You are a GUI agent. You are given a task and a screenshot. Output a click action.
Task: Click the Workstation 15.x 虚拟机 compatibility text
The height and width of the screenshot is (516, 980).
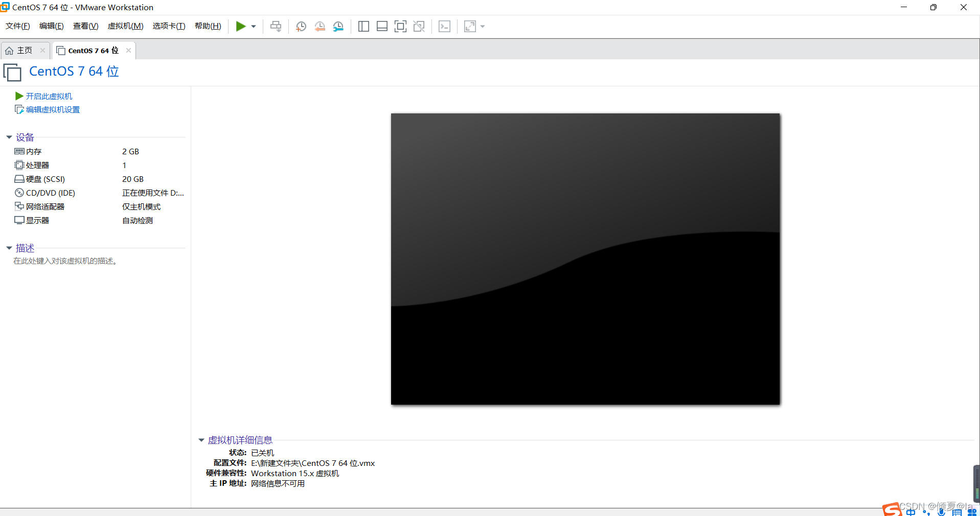(x=295, y=473)
